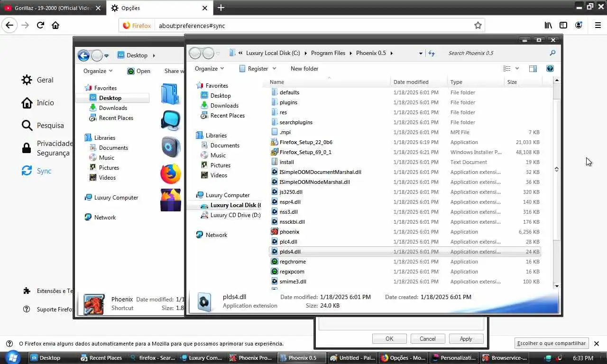Select the Sync preferences section
Viewport: 607px width, 364px height.
pos(37,171)
